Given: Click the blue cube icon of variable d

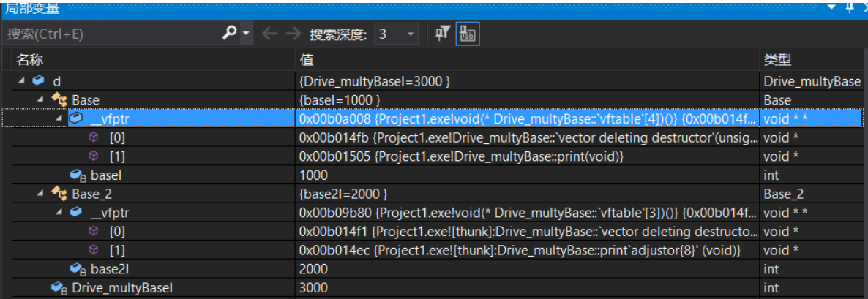Looking at the screenshot, I should tap(38, 80).
